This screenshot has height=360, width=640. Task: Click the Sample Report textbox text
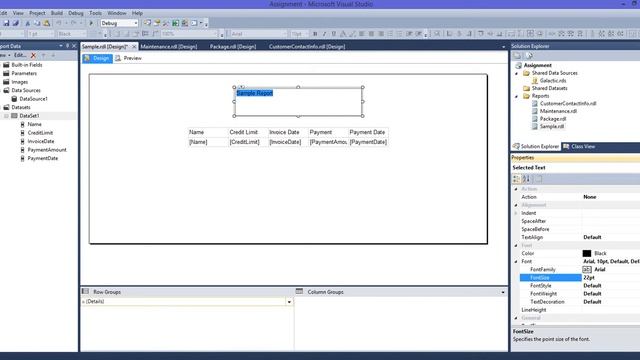coord(255,93)
